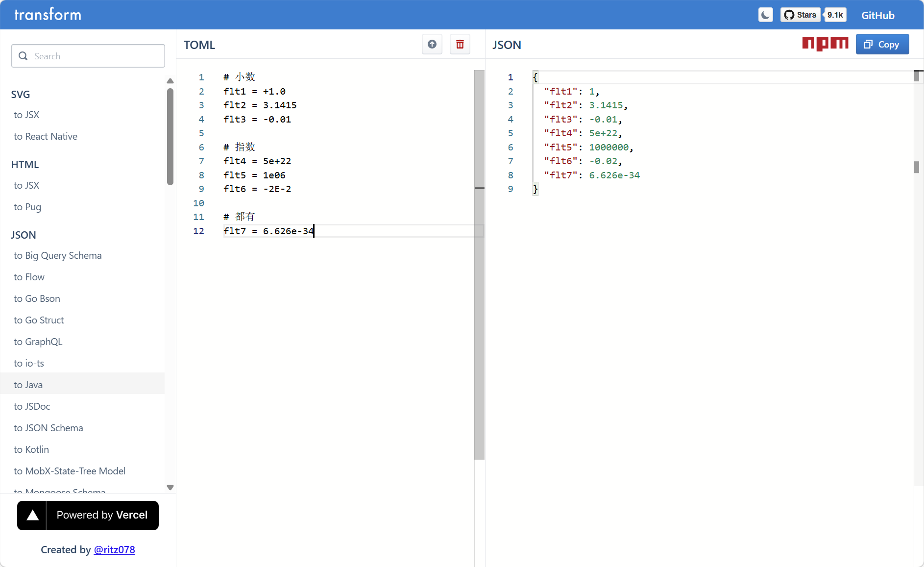924x567 pixels.
Task: Visit the @ritz078 creator link
Action: pyautogui.click(x=114, y=549)
